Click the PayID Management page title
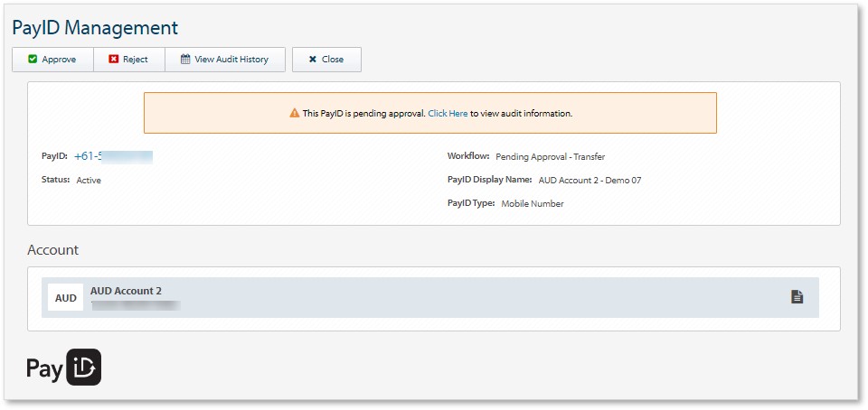 tap(95, 28)
